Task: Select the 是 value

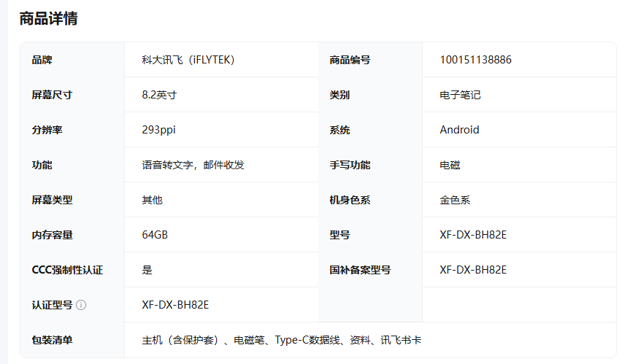Action: [147, 270]
